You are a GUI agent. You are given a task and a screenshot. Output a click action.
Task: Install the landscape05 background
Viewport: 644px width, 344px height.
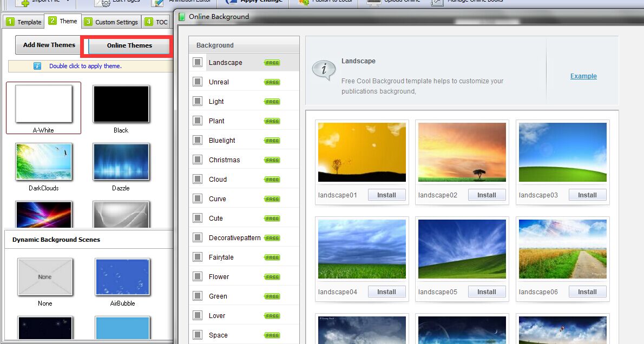click(487, 292)
